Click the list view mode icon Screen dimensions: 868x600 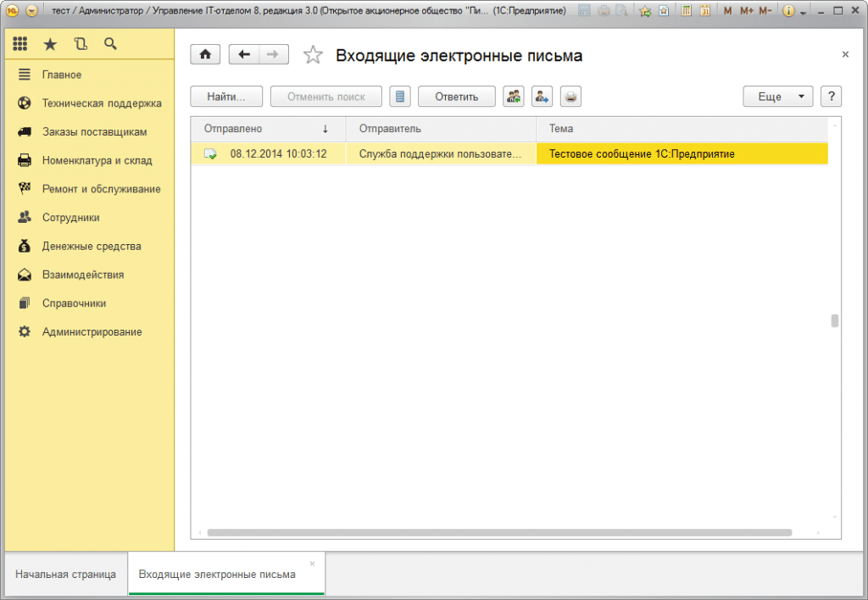tap(400, 97)
